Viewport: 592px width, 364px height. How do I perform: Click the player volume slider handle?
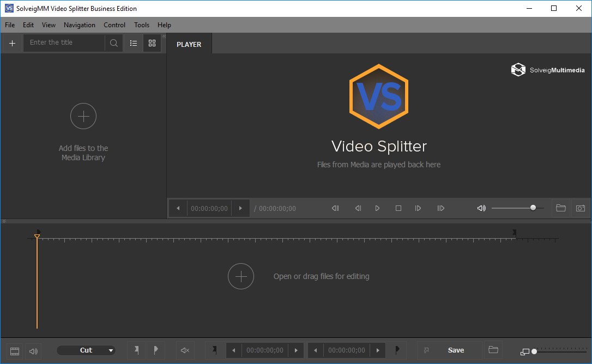(x=533, y=208)
